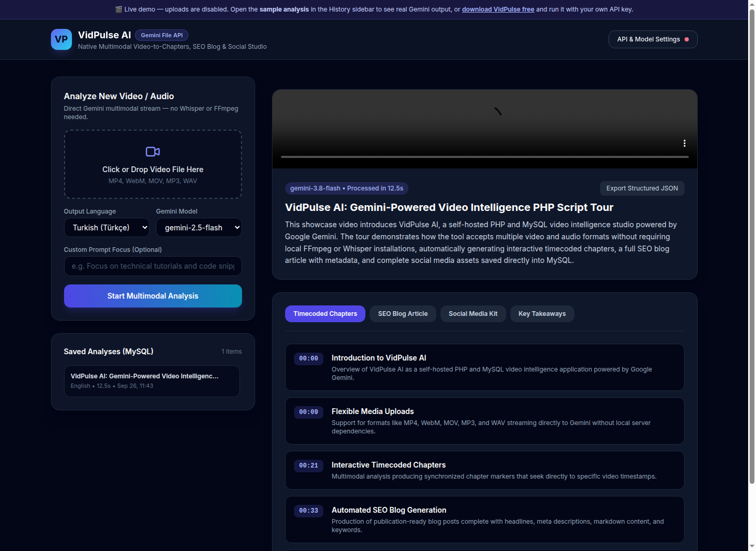Seek to the 00:21 chapter timestamp
Viewport: 756px width, 551px height.
click(309, 465)
